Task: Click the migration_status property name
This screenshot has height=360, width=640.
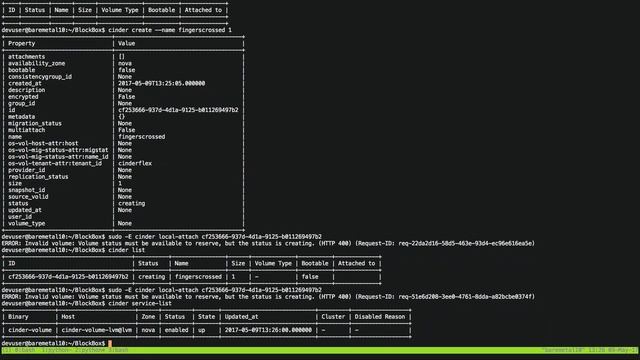Action: point(35,124)
